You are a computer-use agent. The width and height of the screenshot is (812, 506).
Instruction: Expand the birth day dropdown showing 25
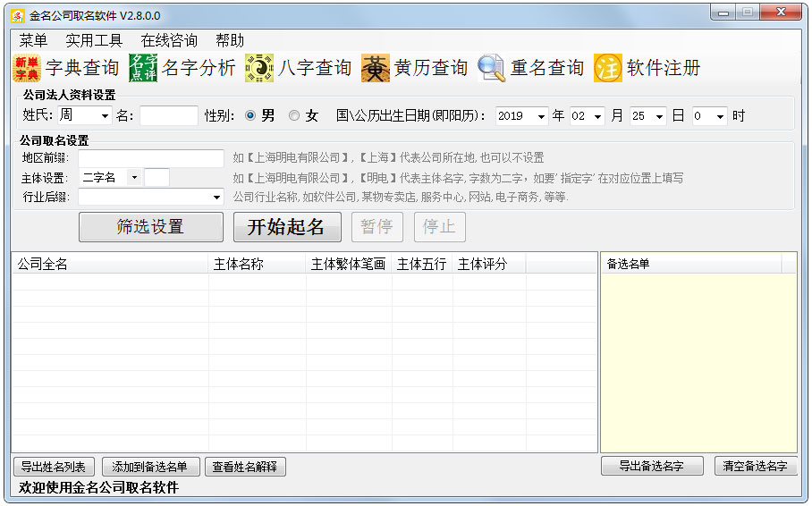[659, 116]
